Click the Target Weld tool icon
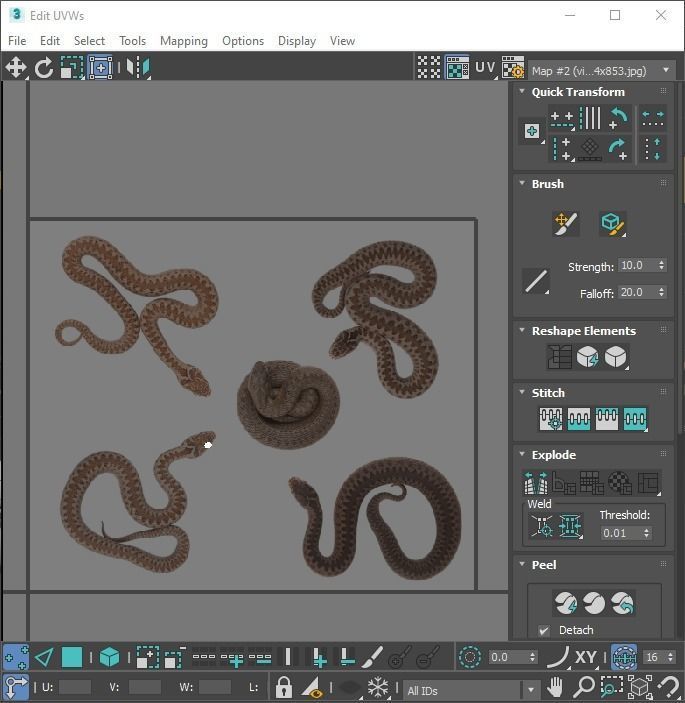 point(542,526)
